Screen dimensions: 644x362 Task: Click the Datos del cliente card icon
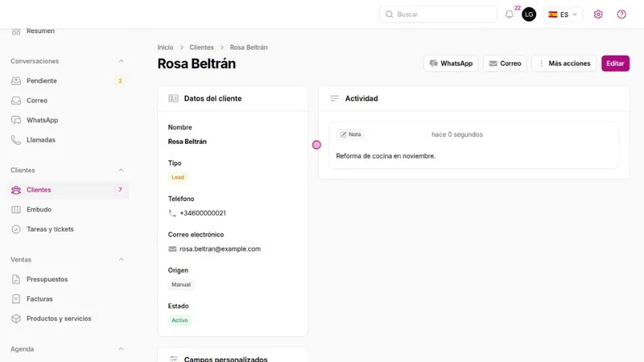click(173, 98)
